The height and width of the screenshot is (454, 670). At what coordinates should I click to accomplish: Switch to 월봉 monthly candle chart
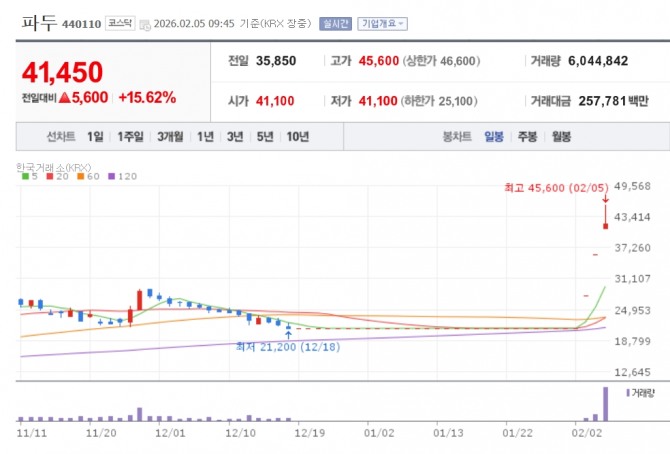point(561,137)
